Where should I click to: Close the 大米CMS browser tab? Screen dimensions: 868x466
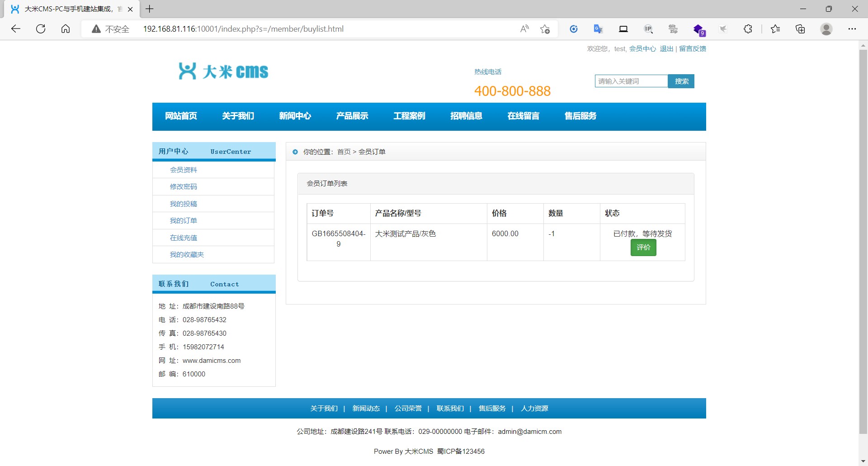click(x=130, y=9)
